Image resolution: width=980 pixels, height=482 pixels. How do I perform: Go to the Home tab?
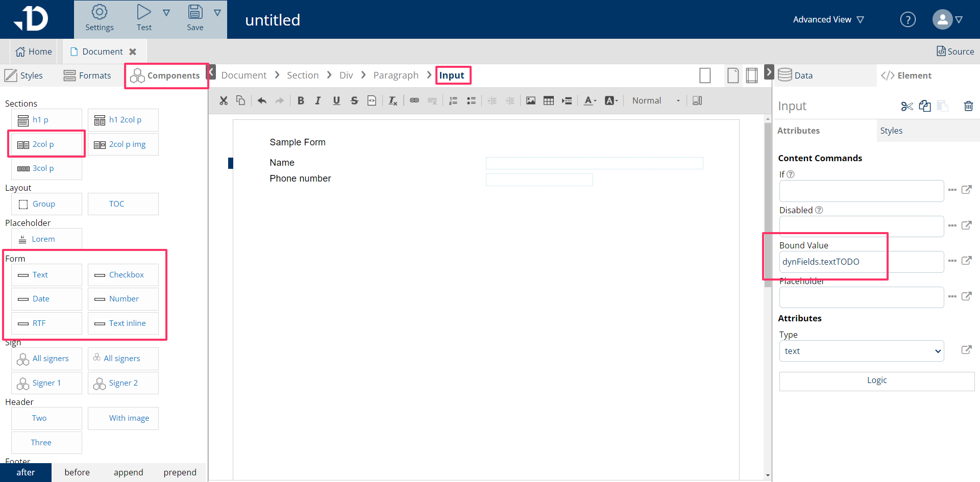(34, 52)
